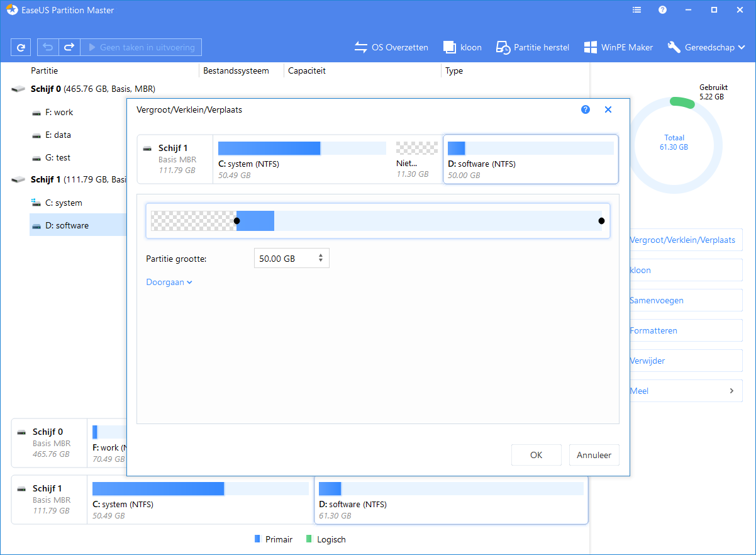
Task: Click the EaseUS Partition Master app logo
Action: pyautogui.click(x=12, y=10)
